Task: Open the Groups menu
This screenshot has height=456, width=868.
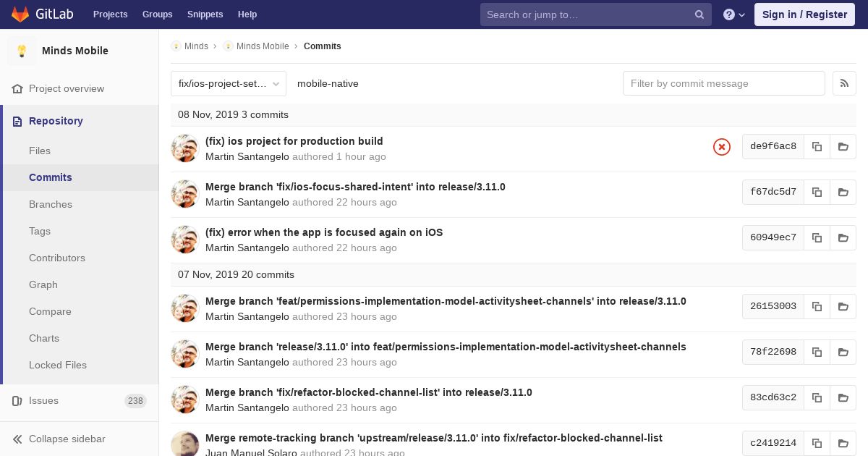Action: point(157,14)
